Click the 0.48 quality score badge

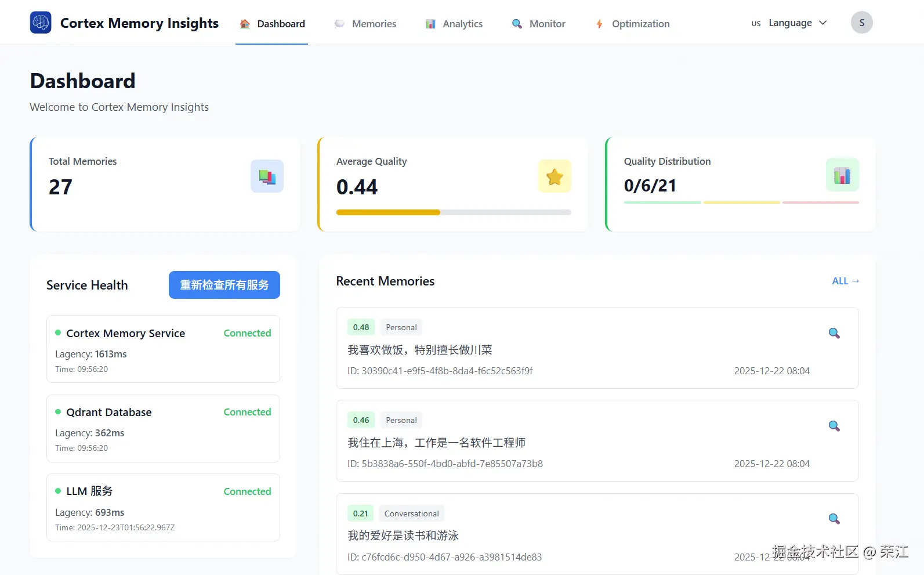point(361,327)
